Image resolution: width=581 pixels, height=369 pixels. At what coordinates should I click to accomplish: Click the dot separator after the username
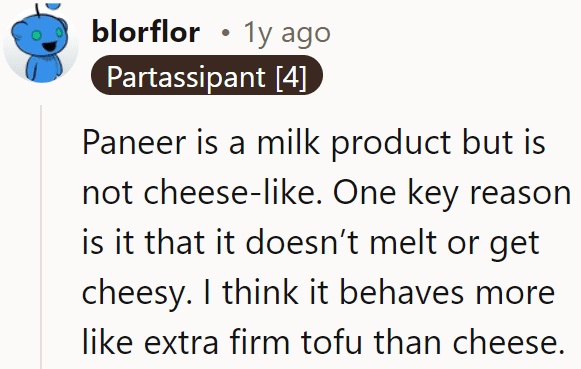(225, 33)
